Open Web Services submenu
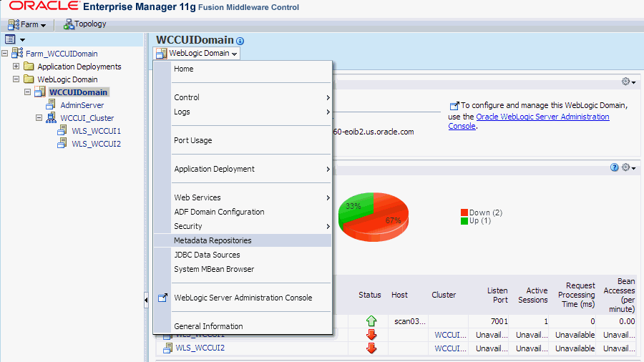The image size is (644, 362). click(243, 198)
